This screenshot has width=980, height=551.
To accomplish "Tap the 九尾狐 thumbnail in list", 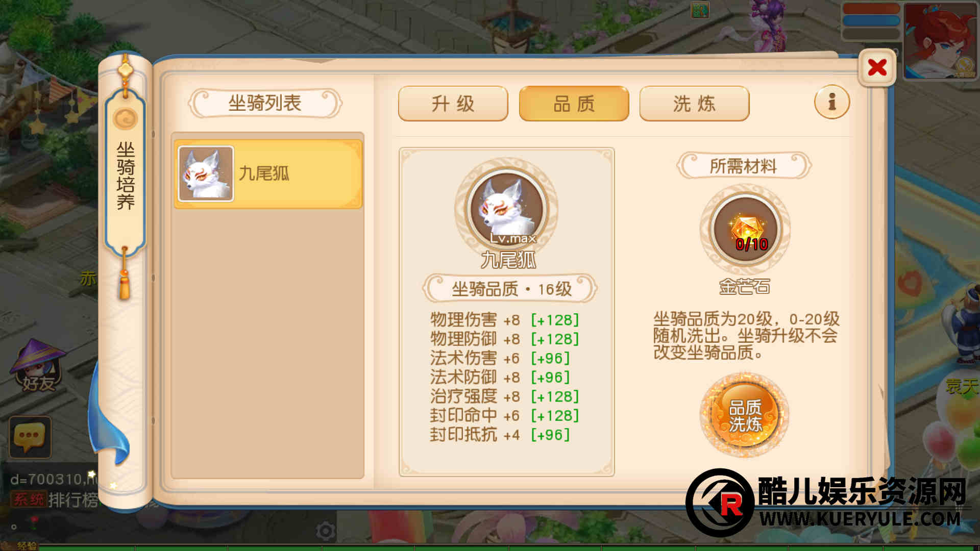I will [x=206, y=174].
